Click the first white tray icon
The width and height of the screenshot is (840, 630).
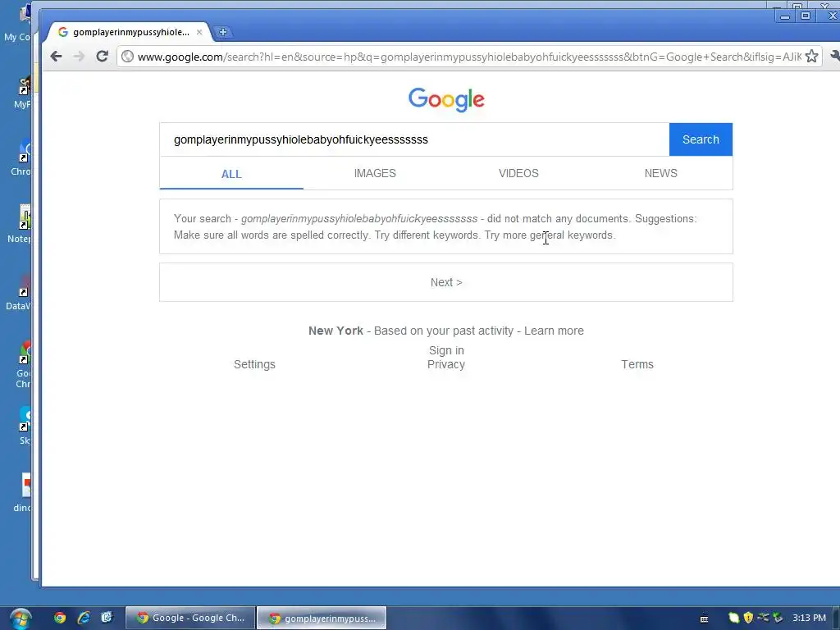pos(734,618)
